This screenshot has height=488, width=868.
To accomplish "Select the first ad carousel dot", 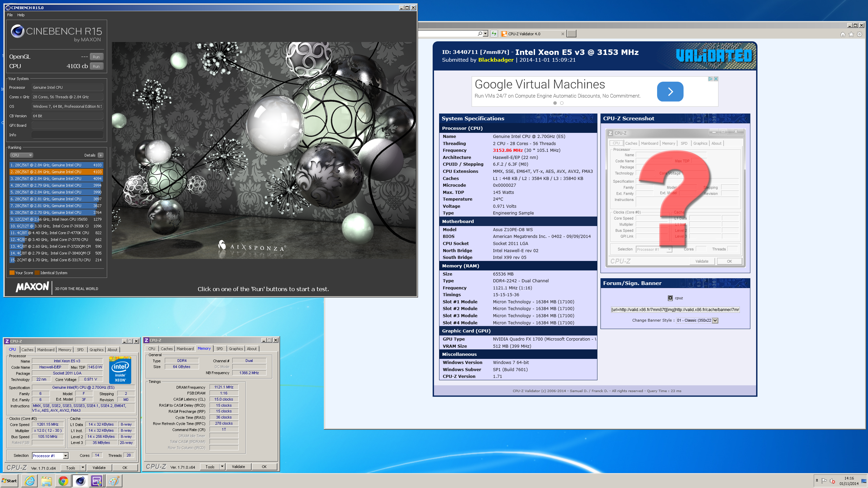I will pos(555,103).
